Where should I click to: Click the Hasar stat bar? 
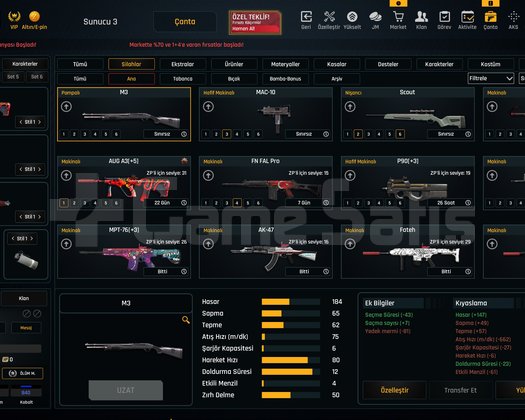[x=291, y=302]
